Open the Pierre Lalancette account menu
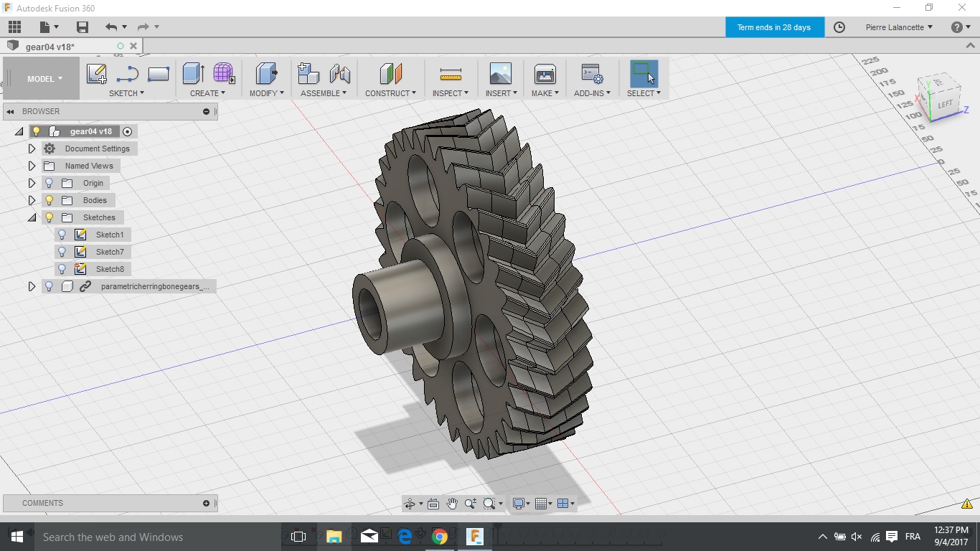The image size is (980, 551). [x=899, y=27]
